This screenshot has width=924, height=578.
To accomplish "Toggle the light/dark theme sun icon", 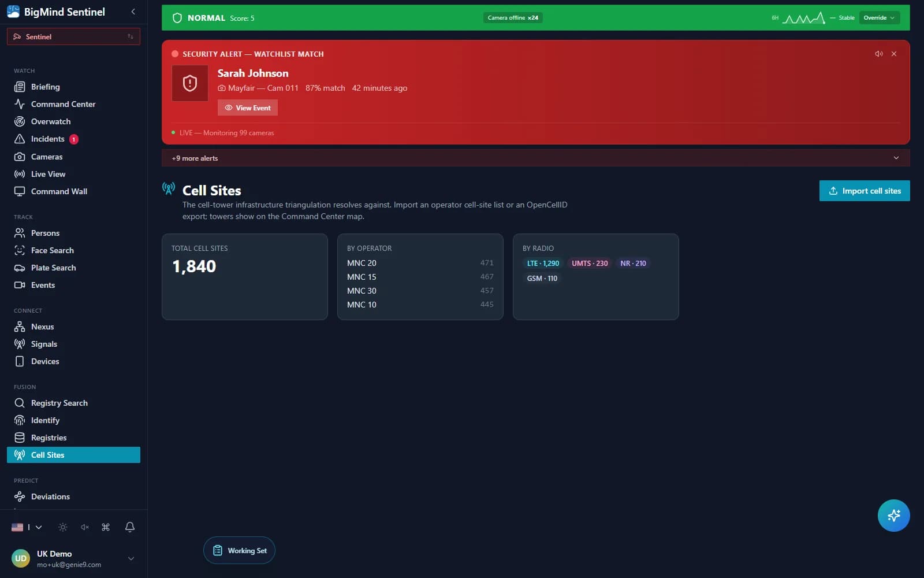I will (x=63, y=527).
